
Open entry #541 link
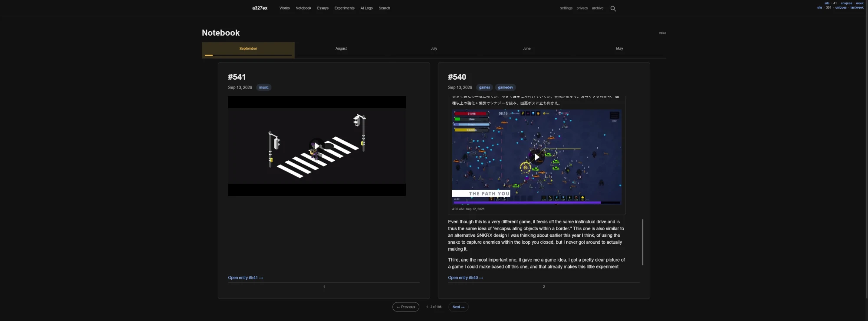245,278
